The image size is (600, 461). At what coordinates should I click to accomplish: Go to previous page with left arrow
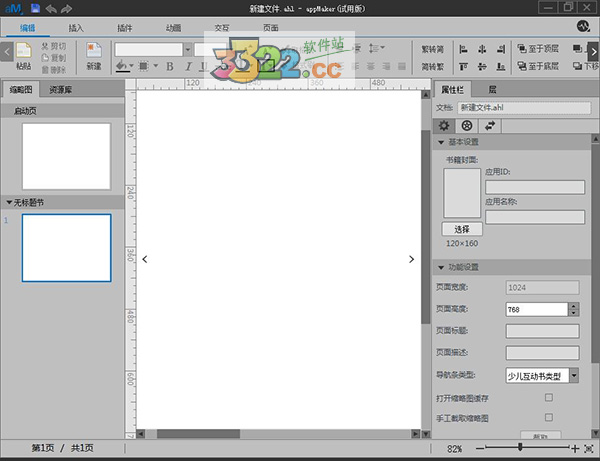tap(145, 259)
